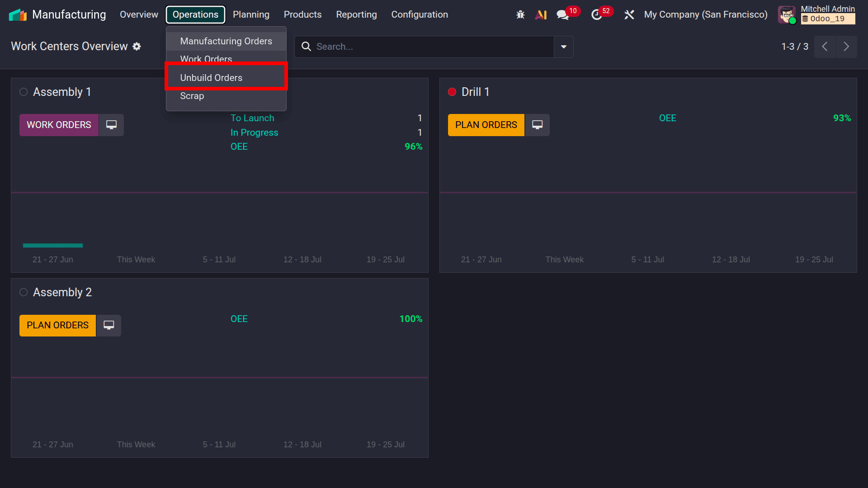868x488 pixels.
Task: Click '19 - 25 Jul' label in Assembly 2 chart
Action: click(385, 445)
